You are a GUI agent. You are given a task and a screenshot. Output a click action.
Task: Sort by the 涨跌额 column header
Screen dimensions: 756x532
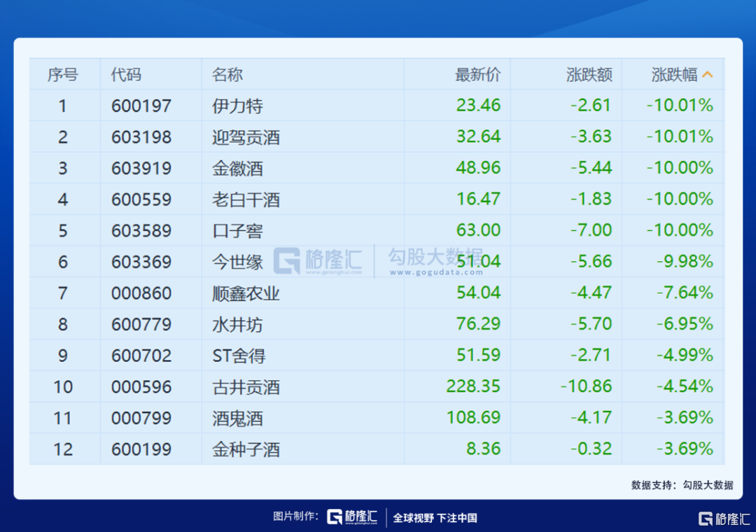[x=589, y=75]
